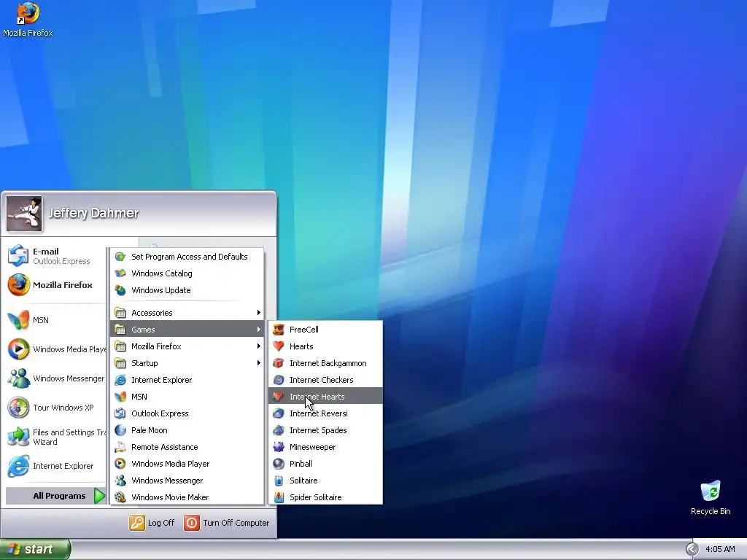Launch Windows Media Player from All Programs
Image resolution: width=747 pixels, height=560 pixels.
click(x=187, y=464)
